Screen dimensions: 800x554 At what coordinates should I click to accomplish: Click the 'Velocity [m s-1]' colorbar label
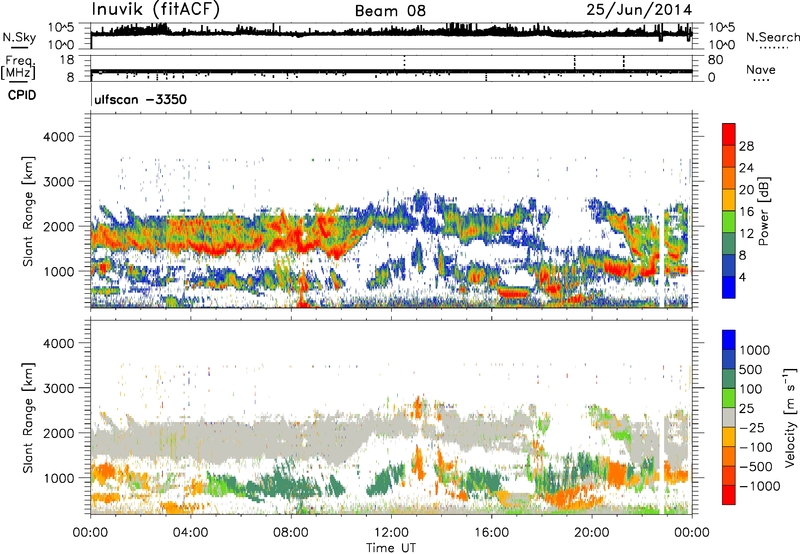790,418
